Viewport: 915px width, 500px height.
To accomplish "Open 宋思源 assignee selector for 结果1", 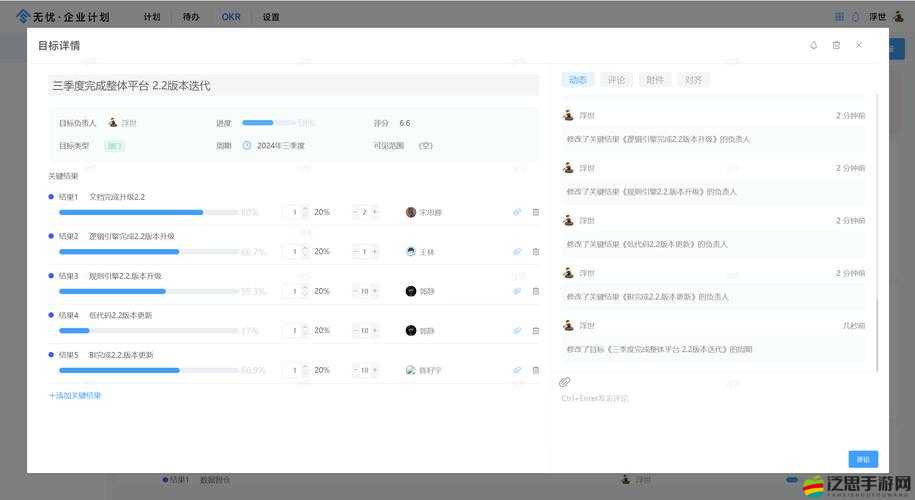I will [x=424, y=212].
